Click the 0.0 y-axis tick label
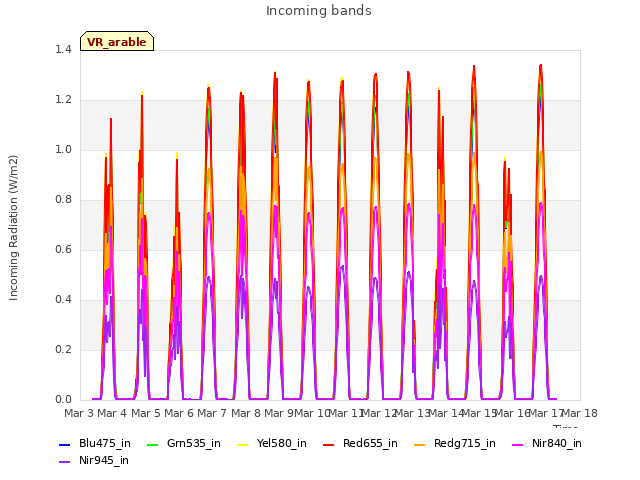 (63, 400)
